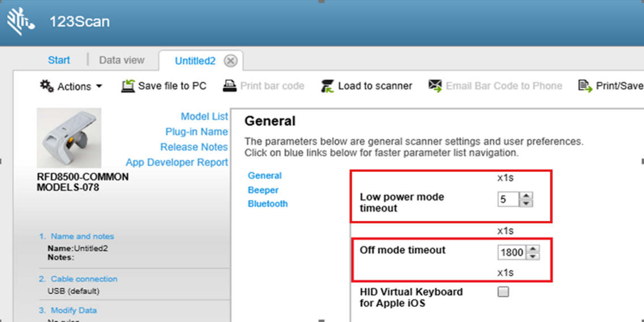Enable HID Virtual Keyboard for Apple iOS

[503, 292]
